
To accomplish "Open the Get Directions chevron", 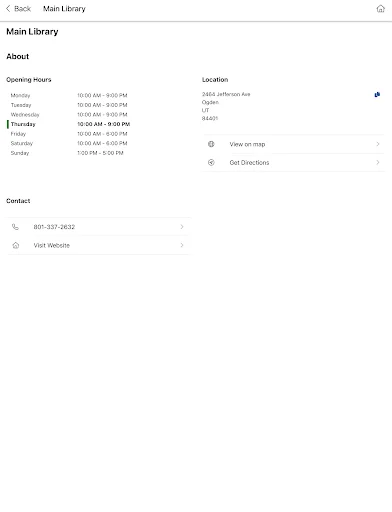I will pos(378,162).
